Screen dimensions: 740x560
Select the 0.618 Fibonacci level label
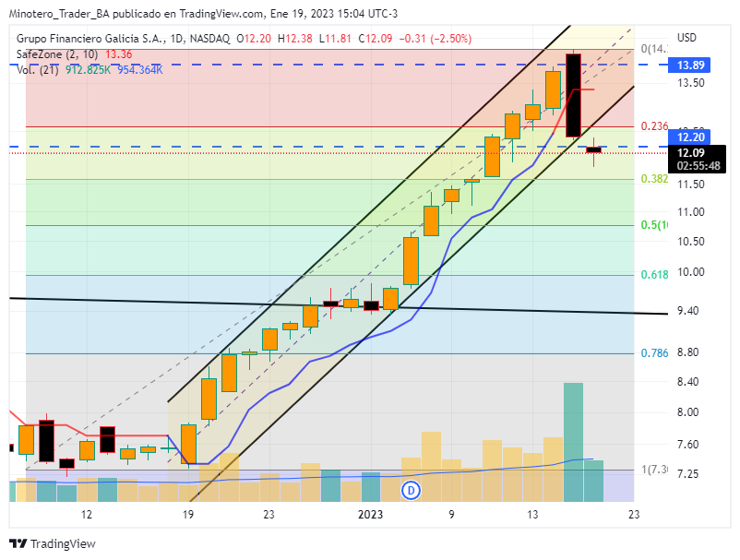[x=654, y=275]
